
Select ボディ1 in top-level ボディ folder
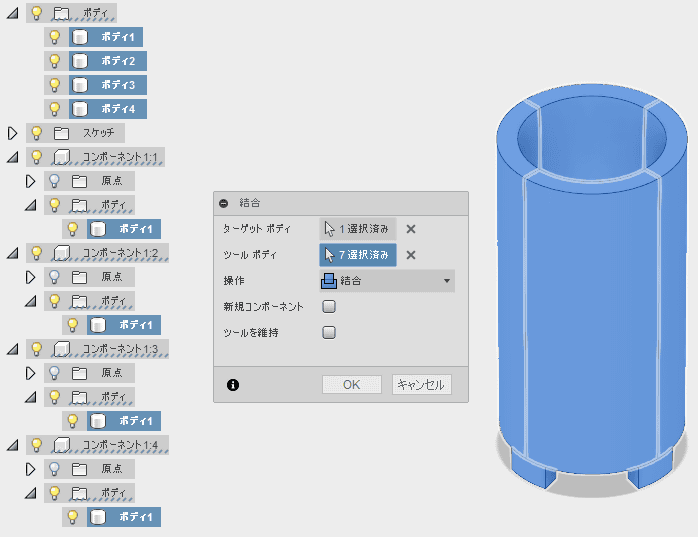click(x=106, y=37)
